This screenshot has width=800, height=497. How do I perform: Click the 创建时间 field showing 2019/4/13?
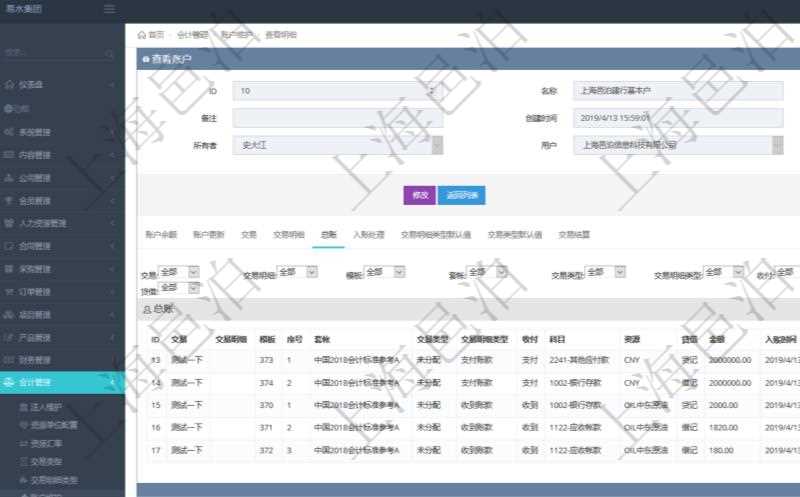[x=678, y=118]
